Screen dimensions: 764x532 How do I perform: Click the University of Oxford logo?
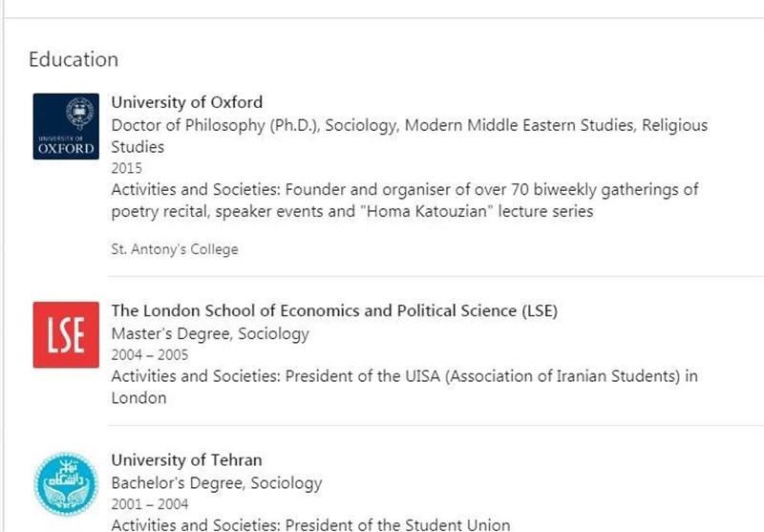pos(66,126)
